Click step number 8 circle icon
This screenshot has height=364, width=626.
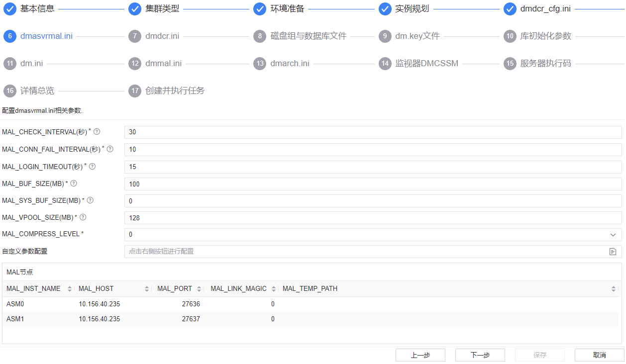click(x=260, y=36)
